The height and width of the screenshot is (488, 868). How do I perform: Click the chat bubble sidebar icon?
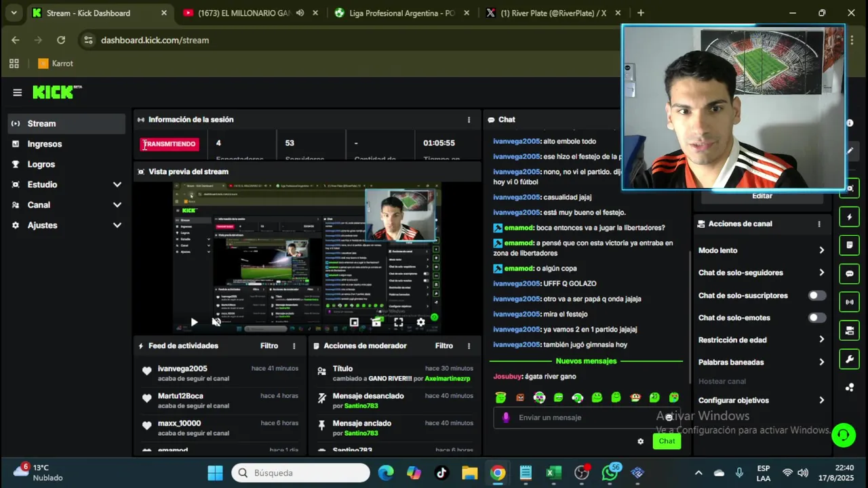(x=850, y=274)
